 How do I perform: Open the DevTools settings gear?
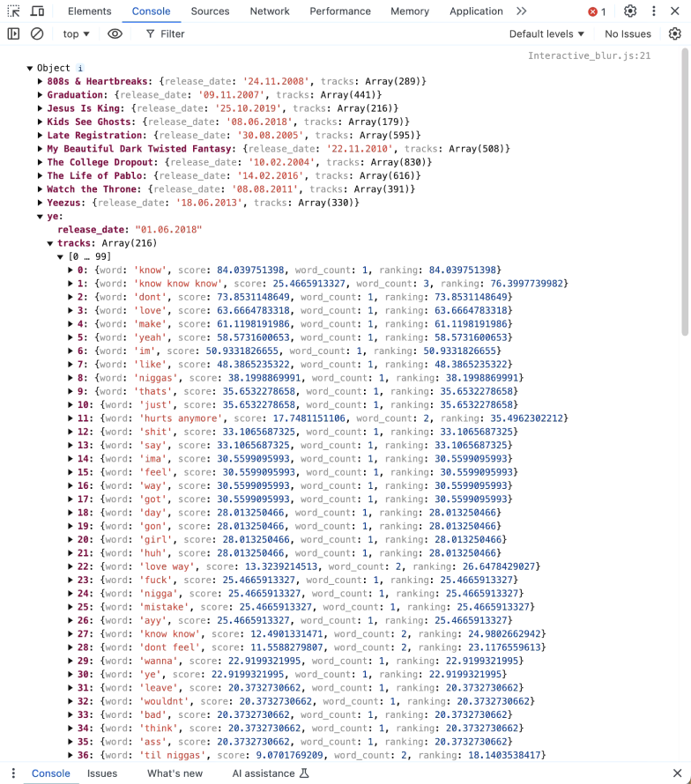[x=630, y=11]
